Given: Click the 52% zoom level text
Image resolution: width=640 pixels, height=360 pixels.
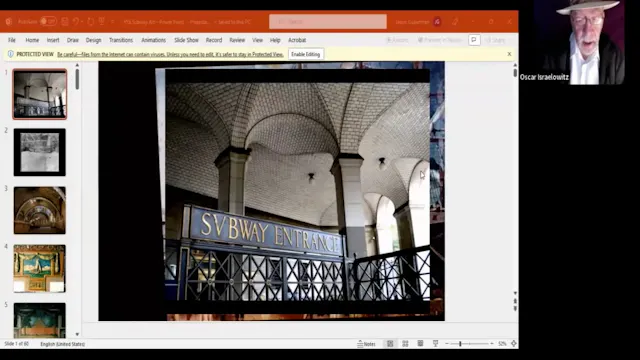Looking at the screenshot, I should tap(502, 344).
